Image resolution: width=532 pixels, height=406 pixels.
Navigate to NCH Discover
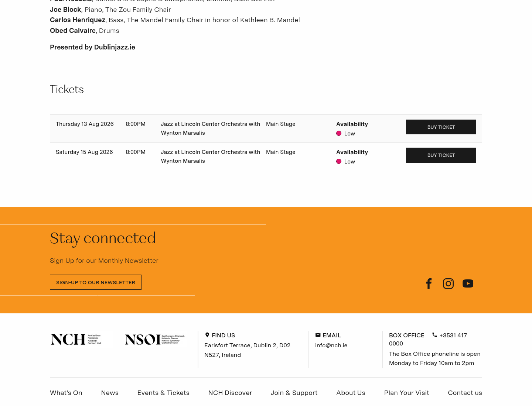[x=230, y=393]
